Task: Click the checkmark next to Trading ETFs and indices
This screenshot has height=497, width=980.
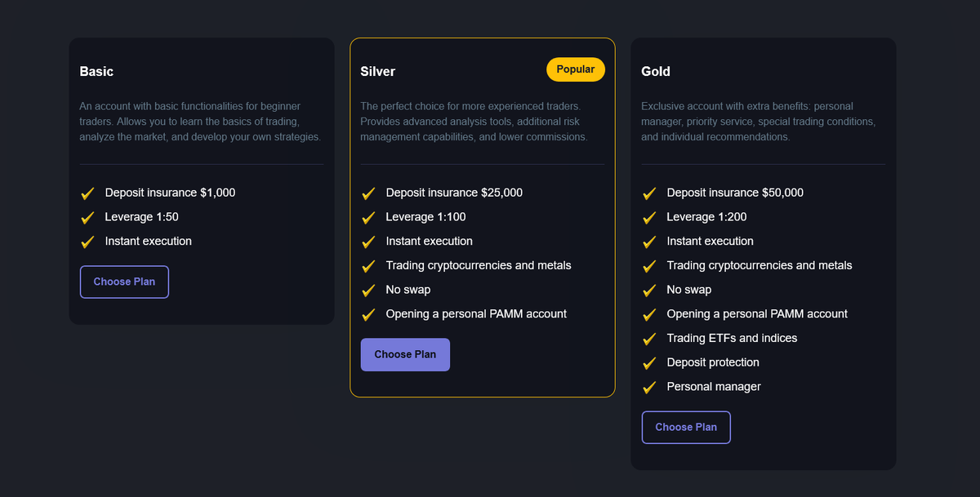Action: (649, 339)
